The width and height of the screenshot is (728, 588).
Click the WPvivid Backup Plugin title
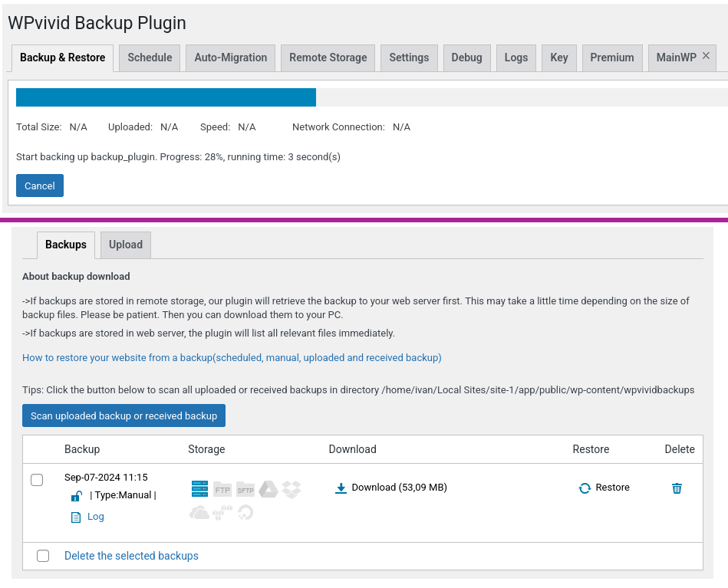click(97, 23)
